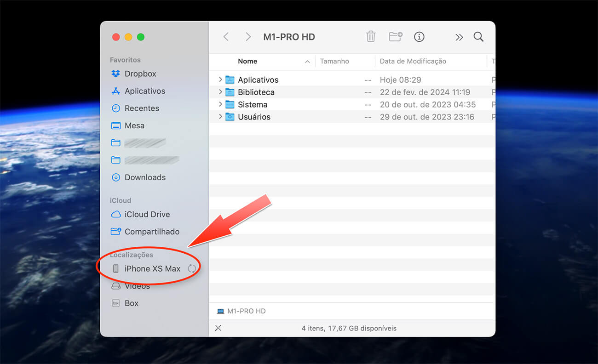Screen dimensions: 598x364
Task: Click the Usuários folder icon in list
Action: 230,117
